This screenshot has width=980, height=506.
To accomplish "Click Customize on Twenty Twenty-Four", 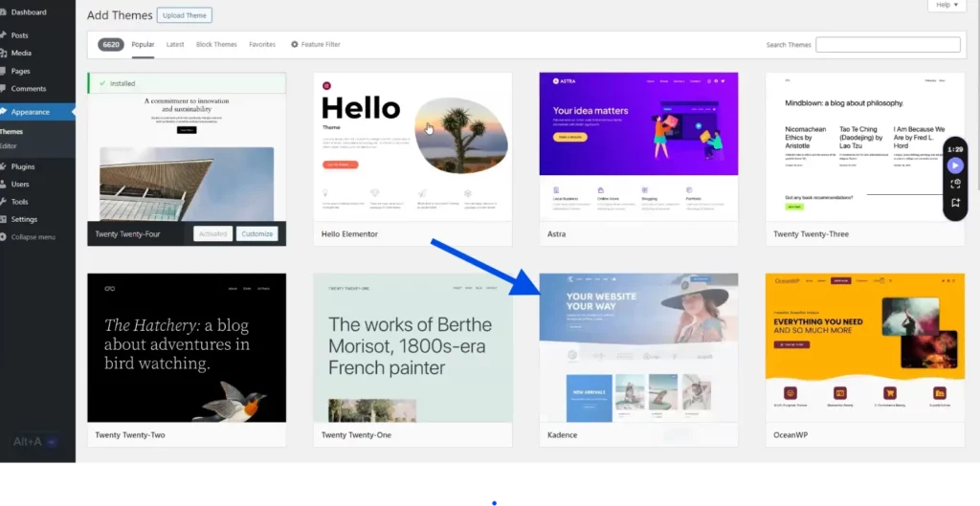I will point(256,233).
